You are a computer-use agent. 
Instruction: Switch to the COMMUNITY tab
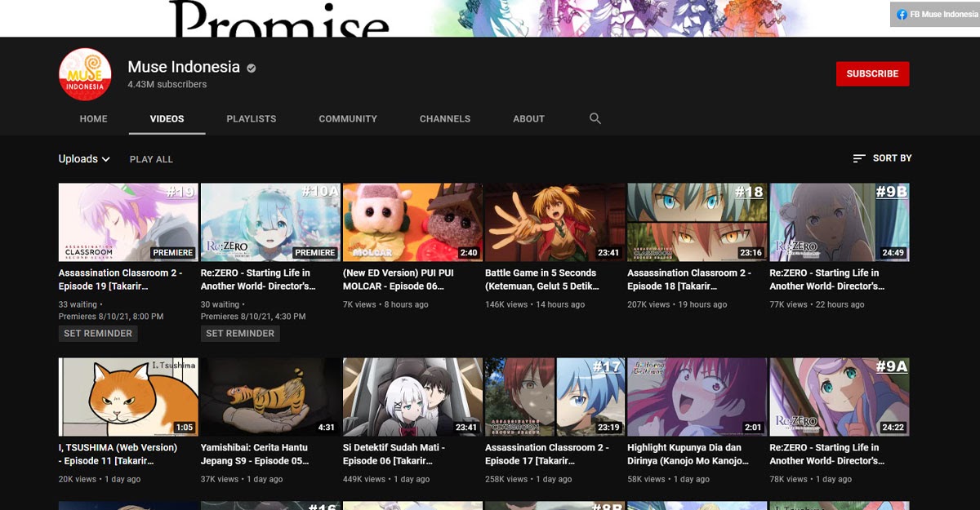click(348, 118)
